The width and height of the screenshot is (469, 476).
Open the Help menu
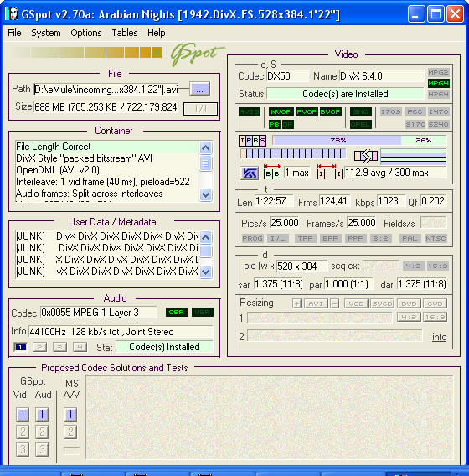click(x=157, y=33)
